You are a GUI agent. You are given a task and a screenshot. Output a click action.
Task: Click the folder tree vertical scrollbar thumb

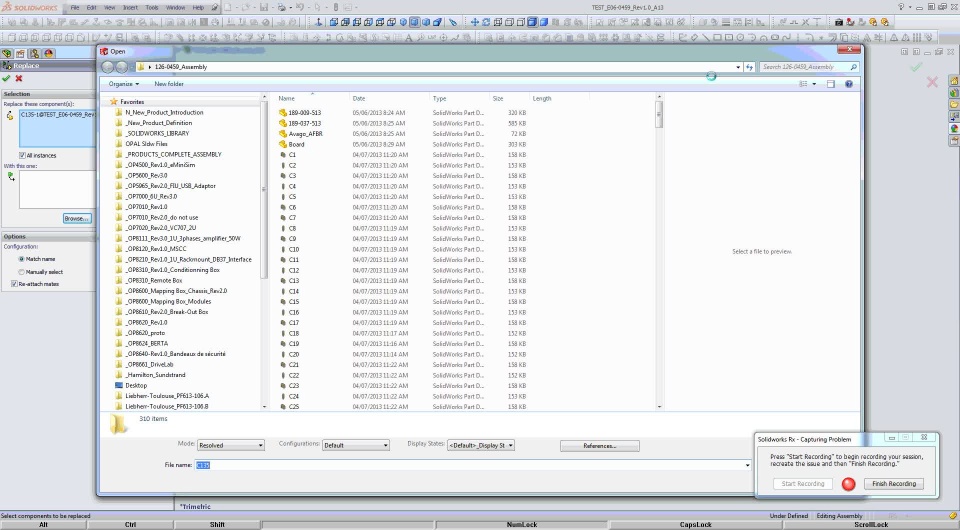pyautogui.click(x=264, y=190)
